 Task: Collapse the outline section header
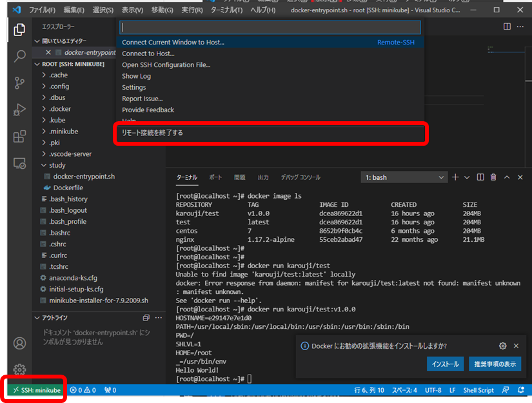tap(37, 317)
